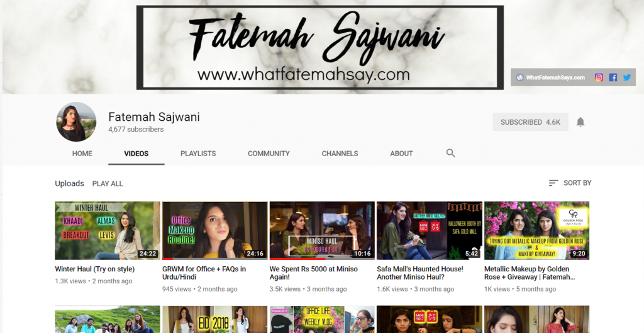Click the title 'Winter Haul (Try on style)'
The image size is (644, 333).
(x=95, y=269)
